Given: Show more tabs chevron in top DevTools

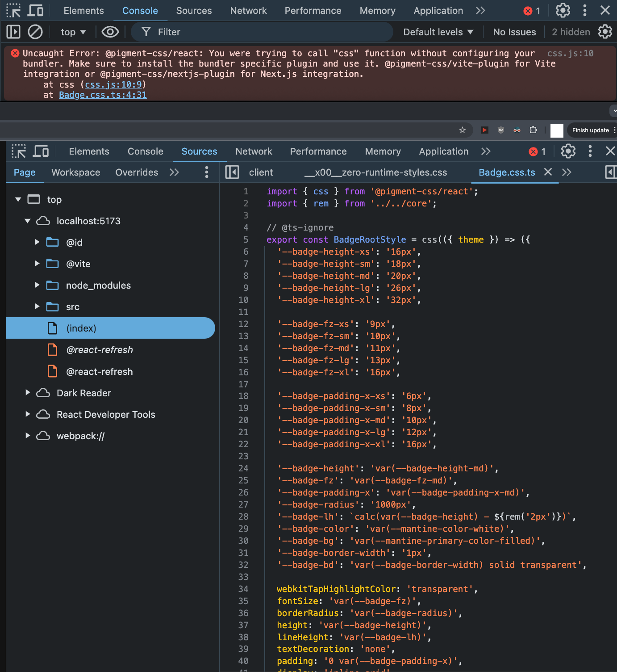Looking at the screenshot, I should click(480, 11).
